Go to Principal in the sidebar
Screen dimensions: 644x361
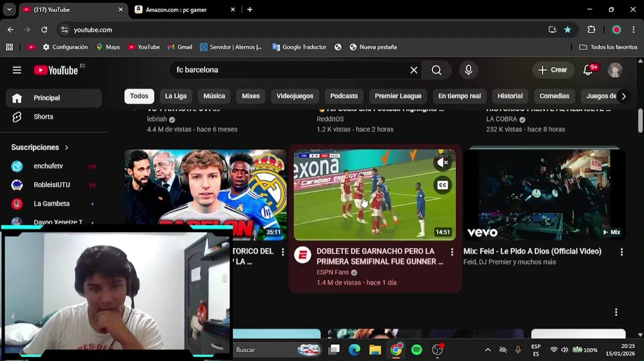click(x=54, y=98)
